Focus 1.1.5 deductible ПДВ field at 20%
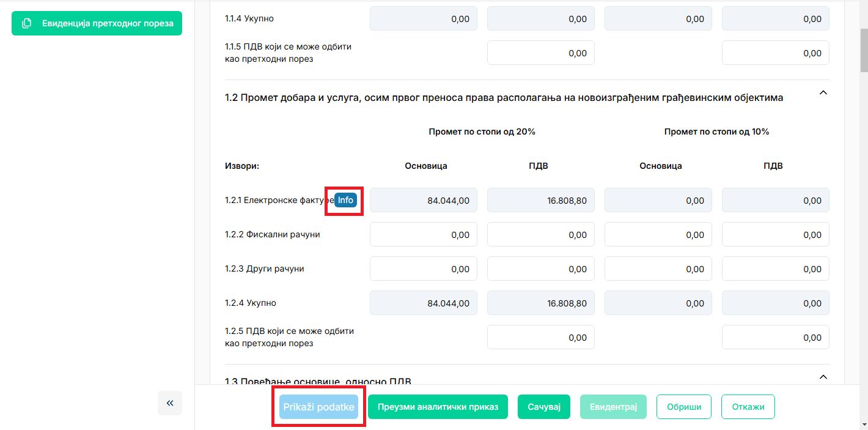This screenshot has height=430, width=868. 540,53
